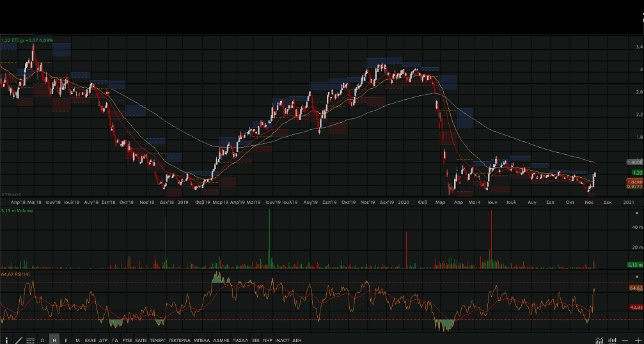Zoom out with the minus icon

tap(625, 340)
